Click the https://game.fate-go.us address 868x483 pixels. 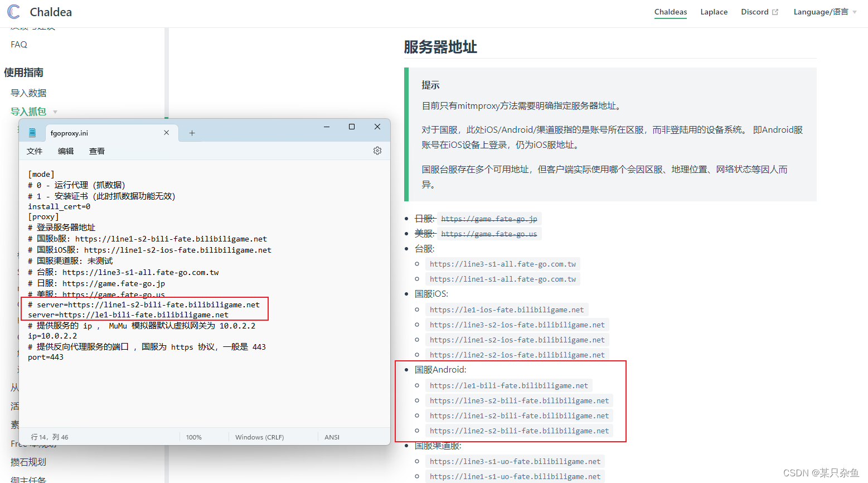pyautogui.click(x=489, y=234)
